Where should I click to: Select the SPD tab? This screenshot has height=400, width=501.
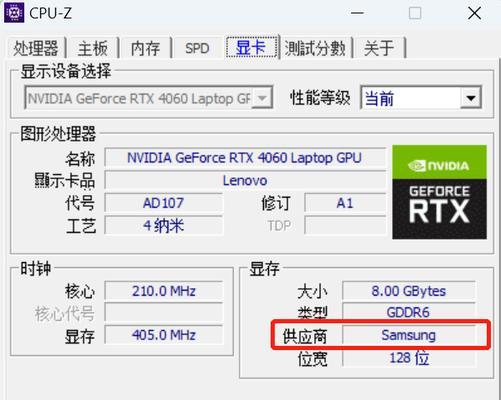point(197,48)
